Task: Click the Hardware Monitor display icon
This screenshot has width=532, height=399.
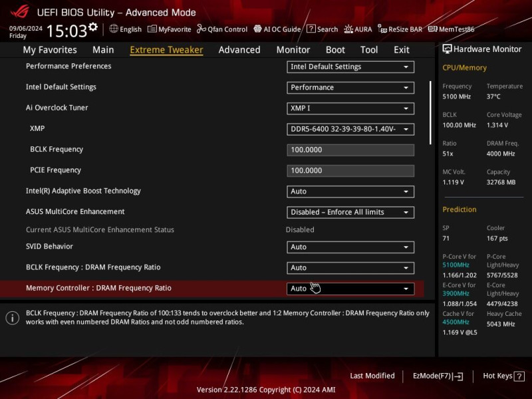Action: coord(447,49)
